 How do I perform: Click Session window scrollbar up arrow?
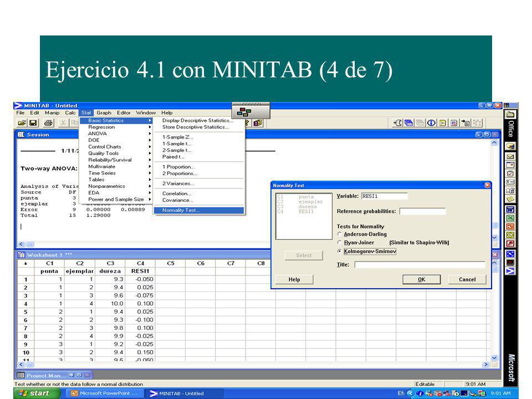pyautogui.click(x=494, y=143)
